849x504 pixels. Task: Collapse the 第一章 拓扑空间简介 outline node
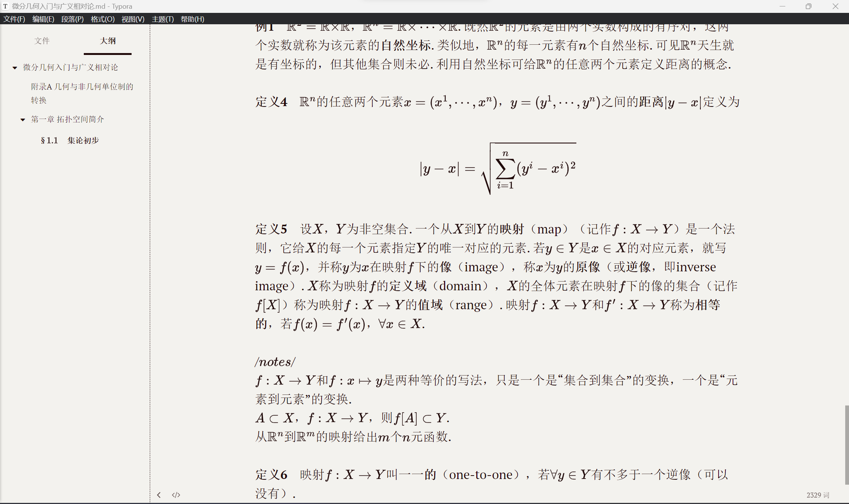[x=23, y=120]
